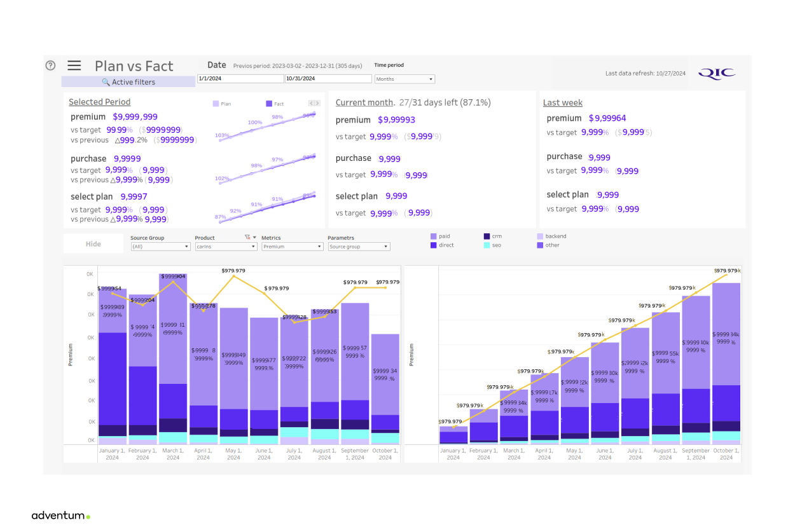Toggle the Plan legend series
The image size is (795, 532).
(222, 104)
